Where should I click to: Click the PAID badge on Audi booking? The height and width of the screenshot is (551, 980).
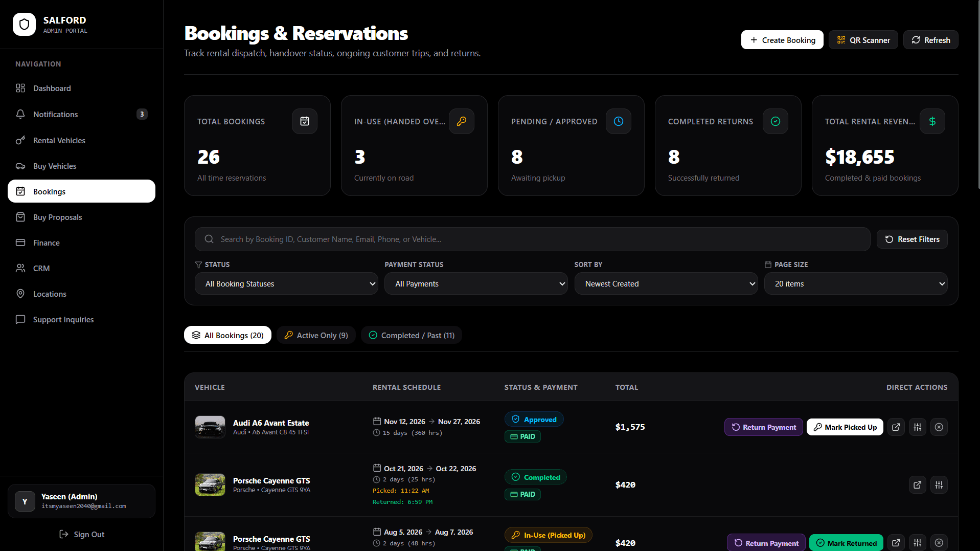(x=522, y=436)
